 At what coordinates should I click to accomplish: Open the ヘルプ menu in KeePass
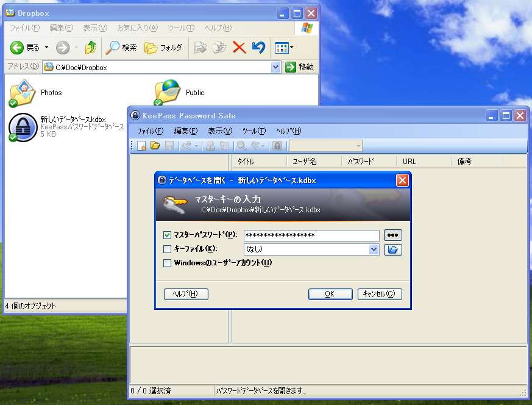pos(288,131)
